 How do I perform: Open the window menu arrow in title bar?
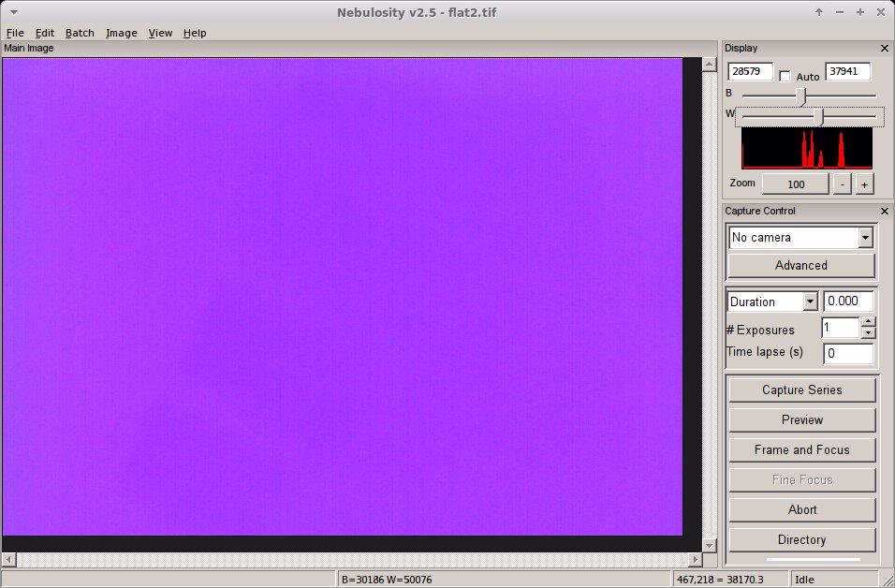[x=13, y=12]
